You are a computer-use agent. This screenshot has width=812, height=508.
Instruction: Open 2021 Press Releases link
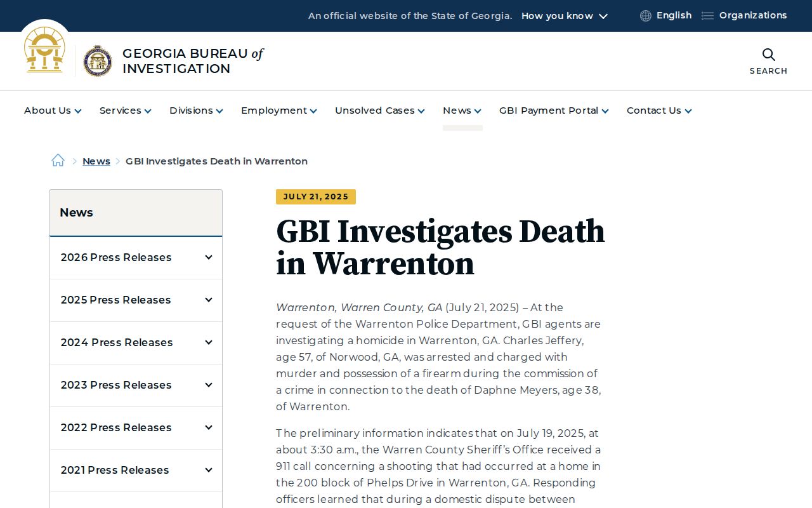[x=115, y=470]
